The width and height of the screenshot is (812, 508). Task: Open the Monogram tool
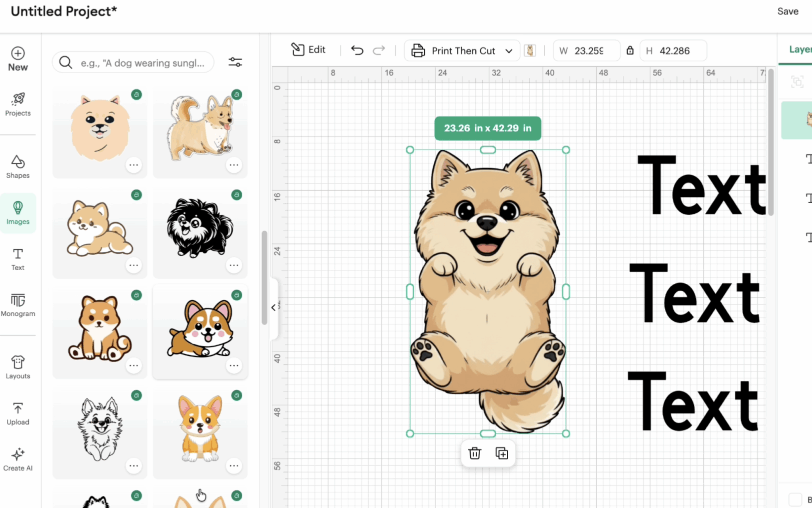[18, 305]
